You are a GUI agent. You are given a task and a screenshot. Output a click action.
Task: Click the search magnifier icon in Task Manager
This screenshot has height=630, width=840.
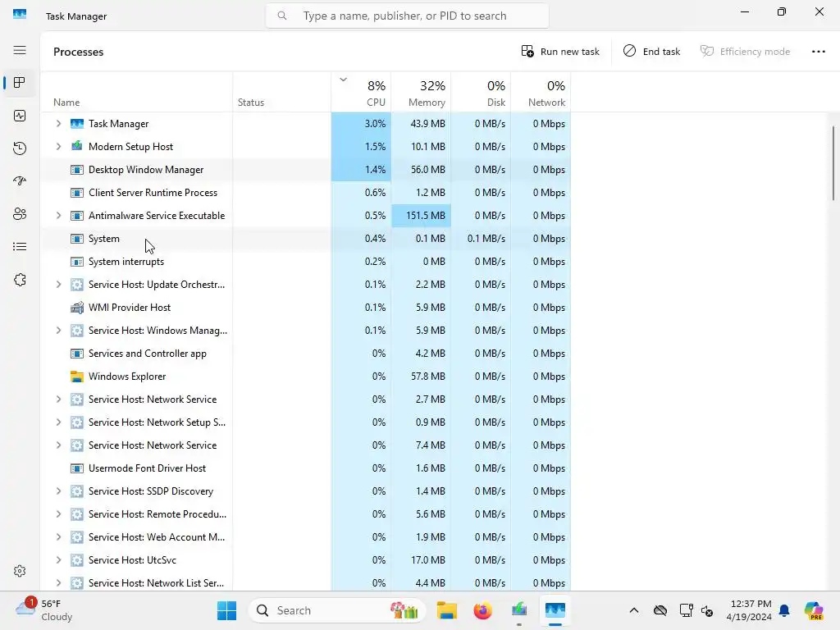[282, 16]
